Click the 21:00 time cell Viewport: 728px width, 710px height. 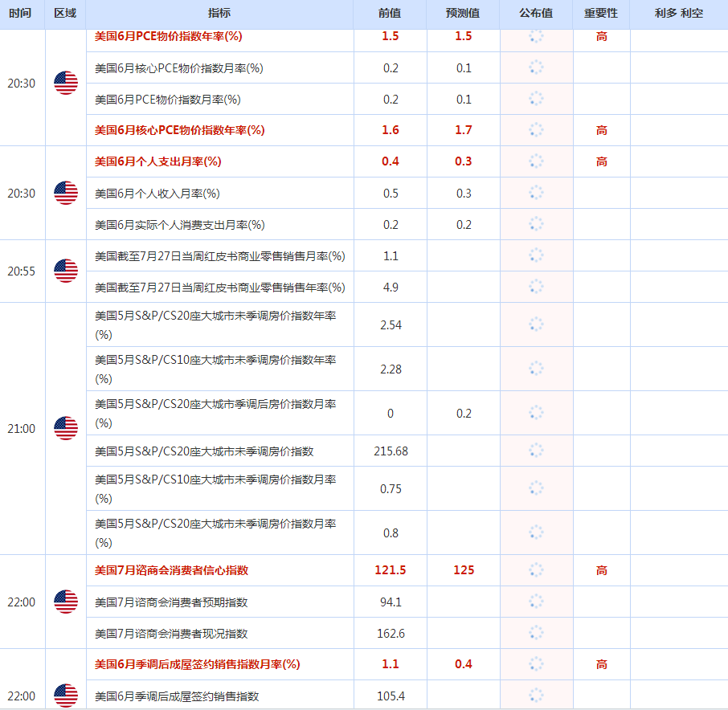(x=22, y=428)
